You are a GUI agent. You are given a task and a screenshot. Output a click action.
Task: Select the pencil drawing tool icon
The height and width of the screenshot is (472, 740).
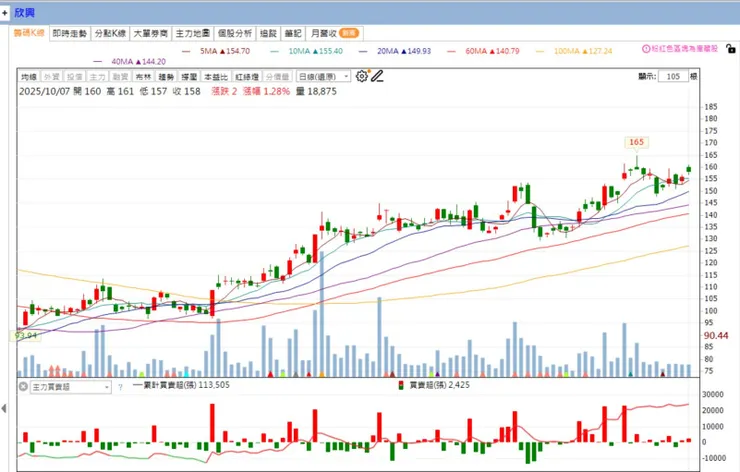point(377,76)
